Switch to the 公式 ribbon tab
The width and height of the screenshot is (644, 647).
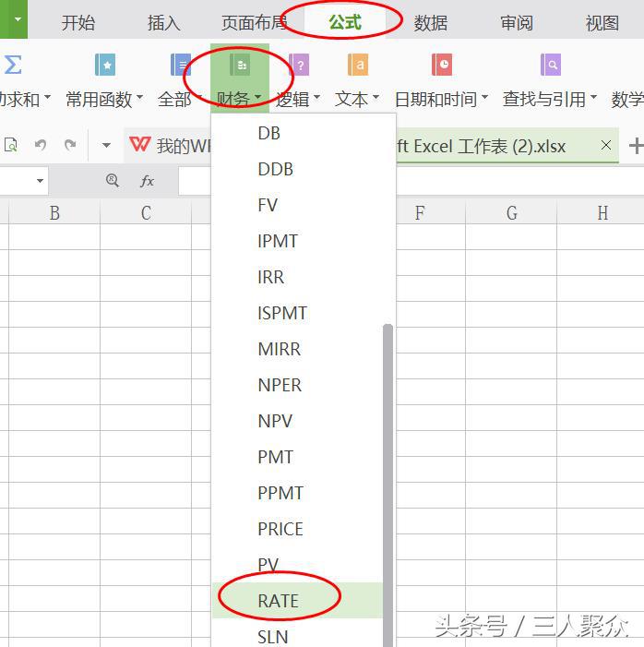pos(345,22)
